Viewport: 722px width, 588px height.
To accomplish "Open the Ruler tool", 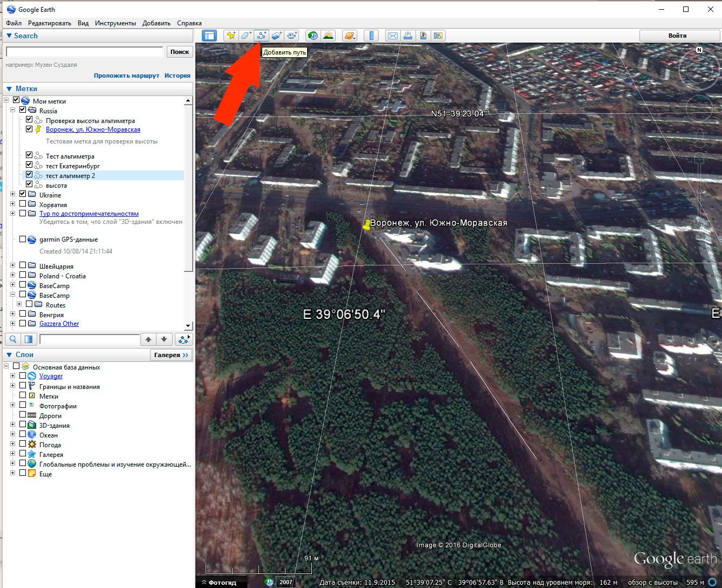I will click(x=371, y=36).
